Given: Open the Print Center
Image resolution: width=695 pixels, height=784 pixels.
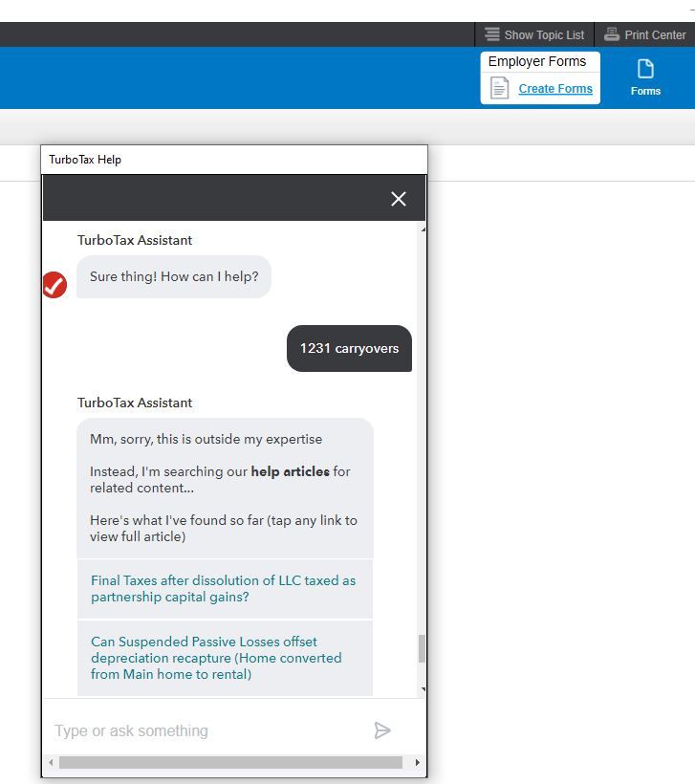Looking at the screenshot, I should tap(644, 34).
